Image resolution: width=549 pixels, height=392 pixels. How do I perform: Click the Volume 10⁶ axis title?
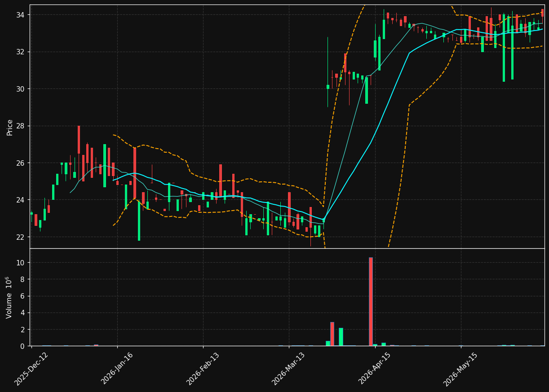(x=9, y=297)
